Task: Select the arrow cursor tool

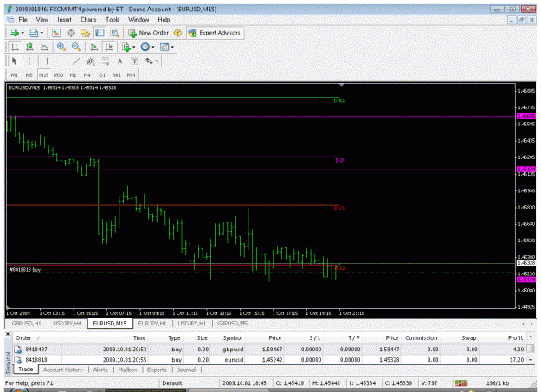Action: pyautogui.click(x=14, y=61)
